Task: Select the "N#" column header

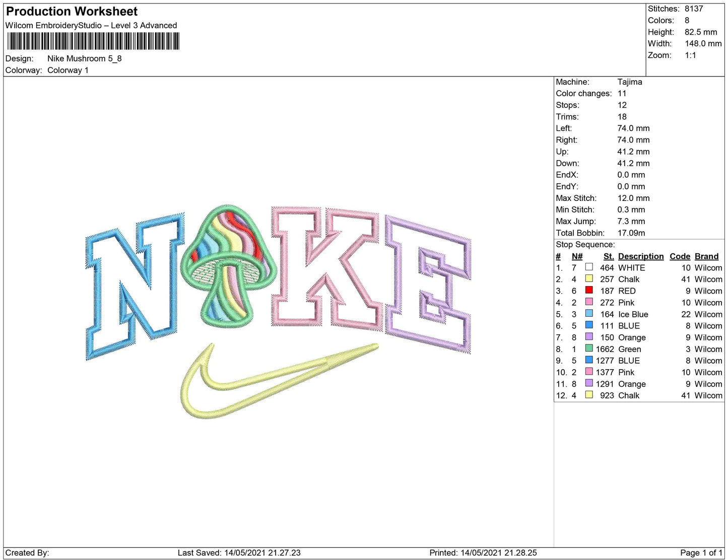Action: coord(577,256)
